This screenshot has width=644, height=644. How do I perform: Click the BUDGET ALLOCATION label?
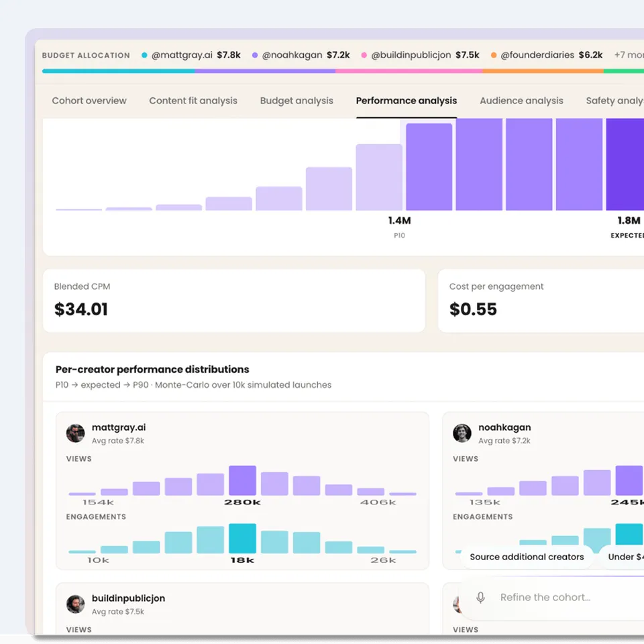(x=86, y=56)
